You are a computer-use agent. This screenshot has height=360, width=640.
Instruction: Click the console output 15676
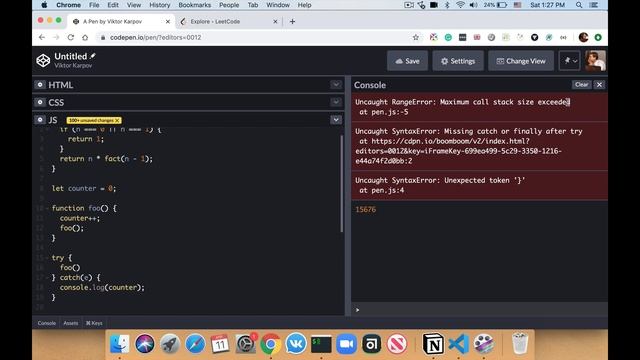click(365, 210)
